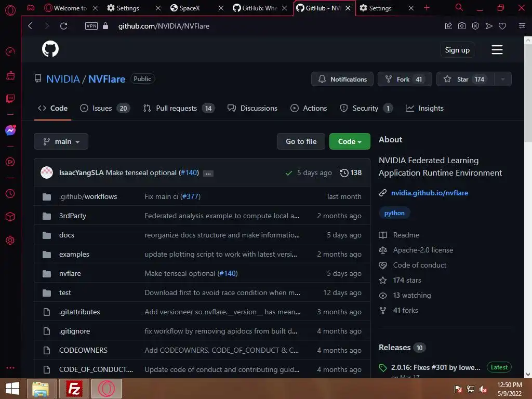Viewport: 532px width, 399px height.
Task: Click the edit page toolbar icon
Action: 448,26
